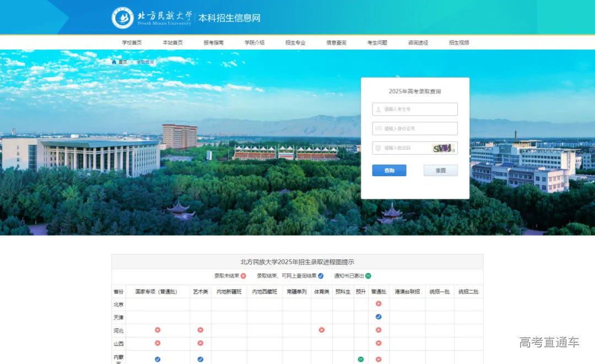Click the home icon in the breadcrumb
Image resolution: width=595 pixels, height=364 pixels.
(115, 62)
